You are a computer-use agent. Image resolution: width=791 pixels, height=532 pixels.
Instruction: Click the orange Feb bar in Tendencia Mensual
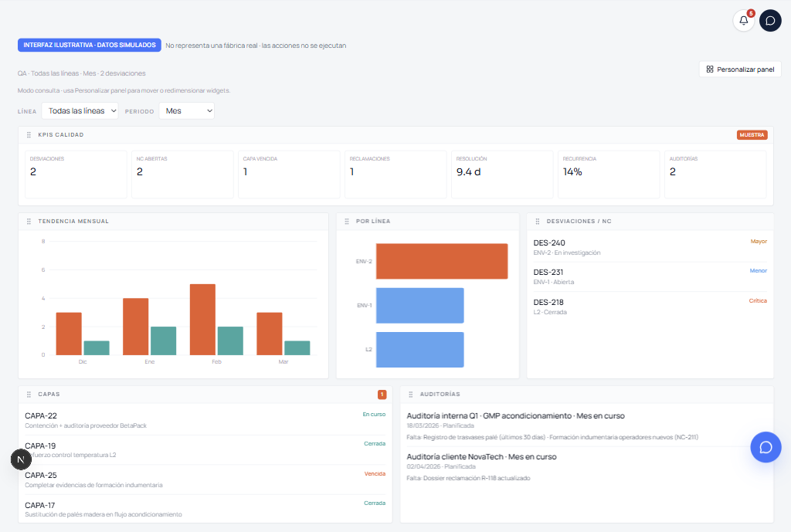(203, 320)
